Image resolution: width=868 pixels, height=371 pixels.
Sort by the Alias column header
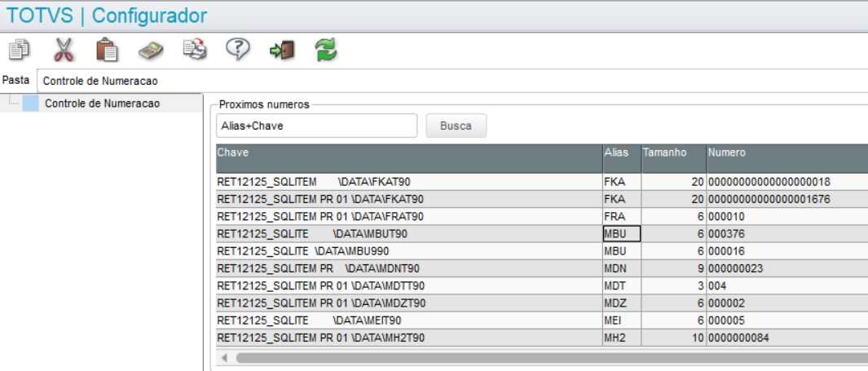pos(622,158)
